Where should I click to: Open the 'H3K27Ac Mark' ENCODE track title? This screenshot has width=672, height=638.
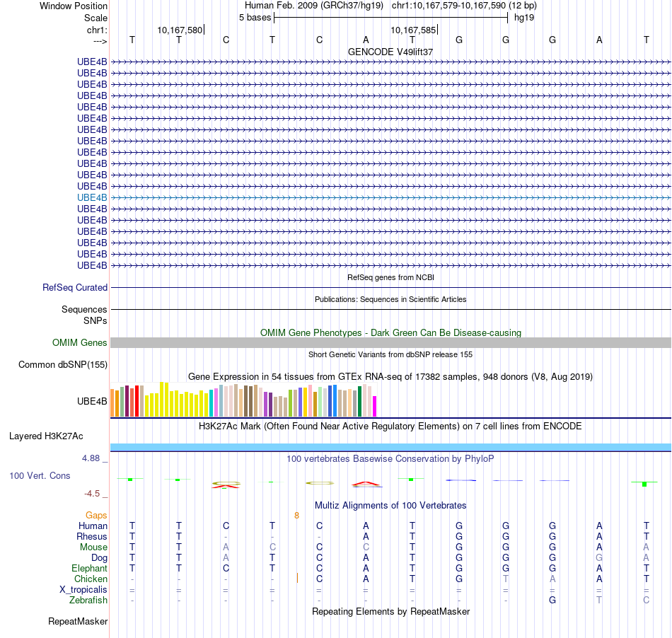click(390, 427)
